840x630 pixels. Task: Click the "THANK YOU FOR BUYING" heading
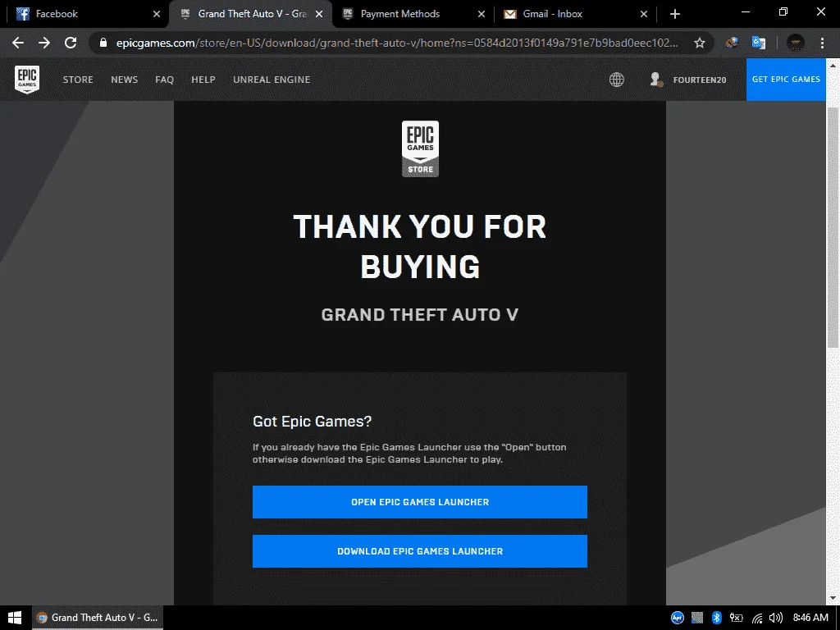pos(419,246)
